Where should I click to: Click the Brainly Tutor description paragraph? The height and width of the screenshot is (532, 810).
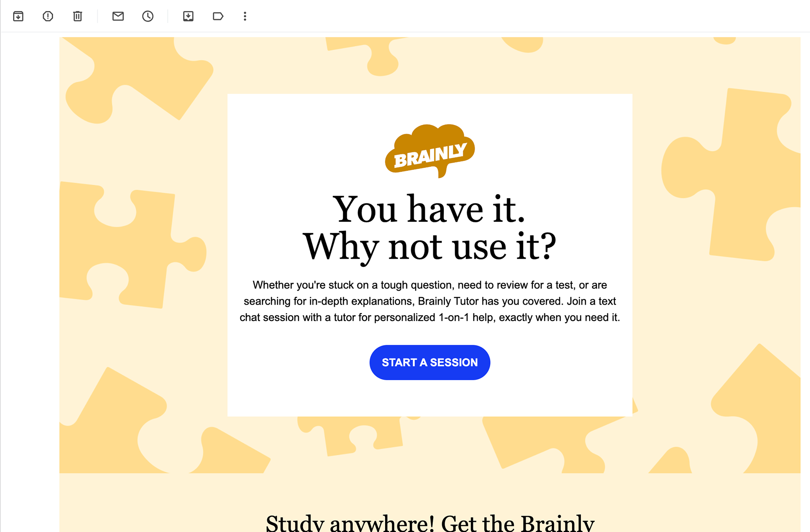coord(430,301)
